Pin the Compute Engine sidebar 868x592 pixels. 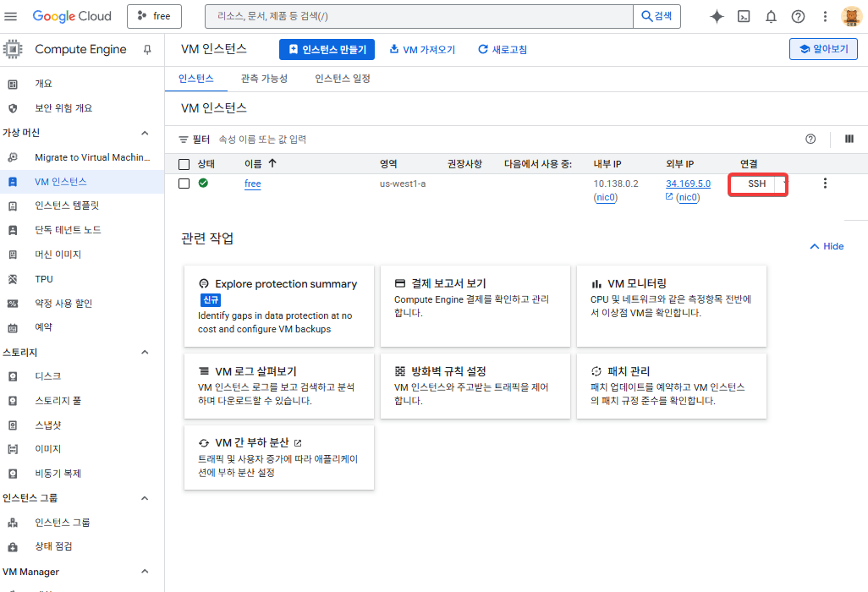[146, 50]
